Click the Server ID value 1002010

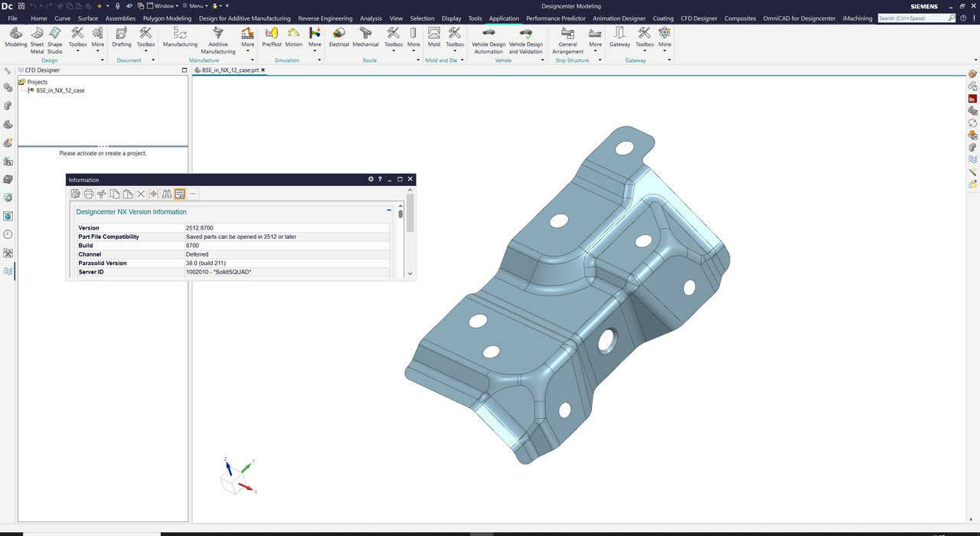(218, 272)
